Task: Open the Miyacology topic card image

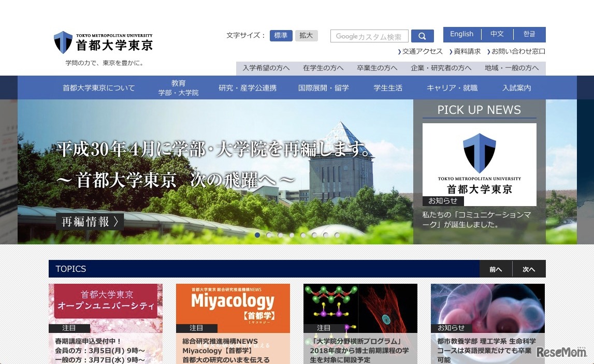Action: (233, 308)
